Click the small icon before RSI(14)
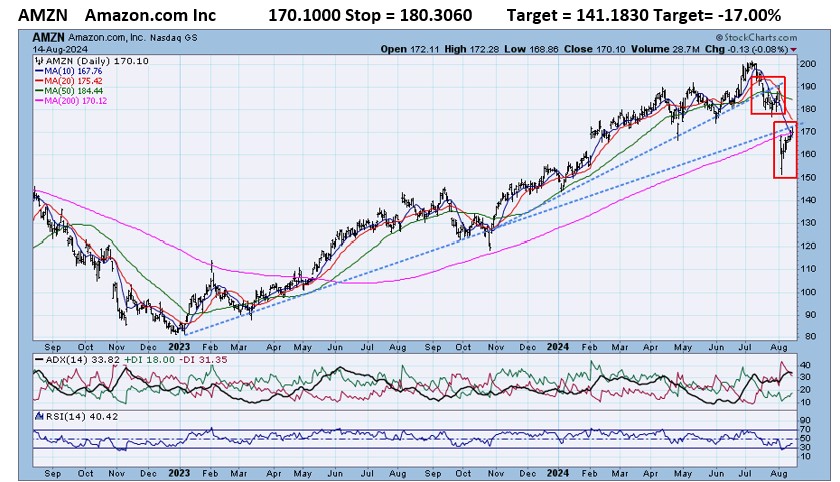840x482 pixels. click(x=39, y=416)
